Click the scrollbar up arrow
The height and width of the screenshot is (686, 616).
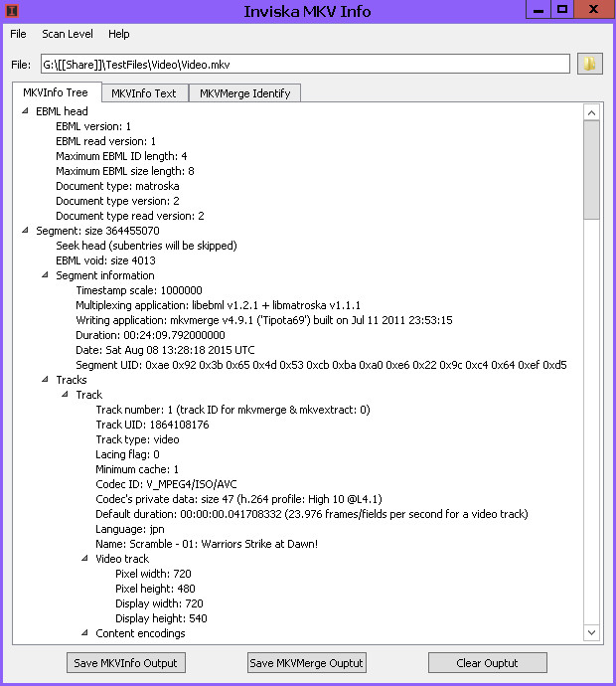(x=591, y=113)
